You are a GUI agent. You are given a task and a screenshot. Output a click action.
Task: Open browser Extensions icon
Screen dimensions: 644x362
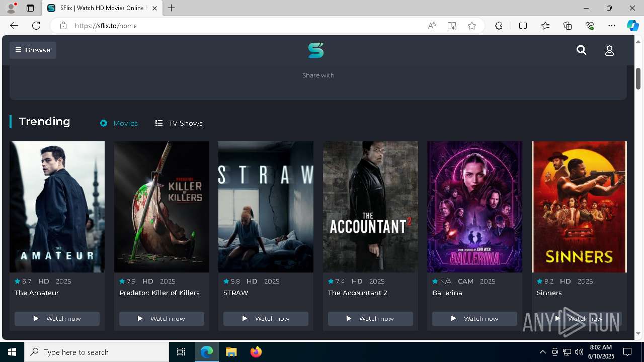[x=499, y=26]
